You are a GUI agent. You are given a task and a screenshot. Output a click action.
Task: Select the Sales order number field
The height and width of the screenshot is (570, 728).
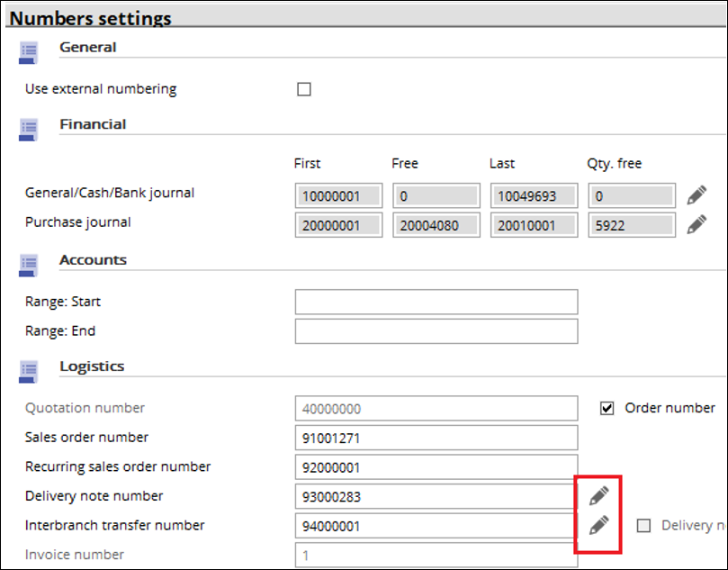[436, 438]
